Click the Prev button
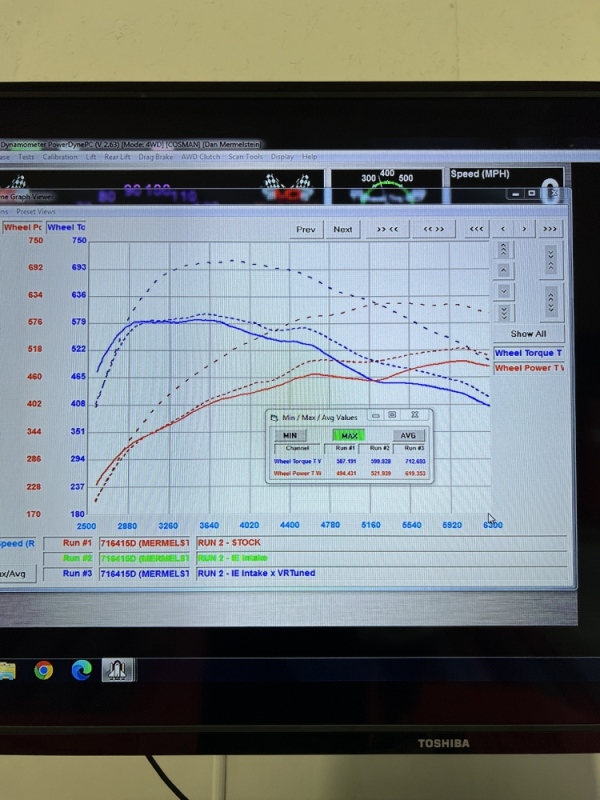This screenshot has height=800, width=600. (x=306, y=229)
